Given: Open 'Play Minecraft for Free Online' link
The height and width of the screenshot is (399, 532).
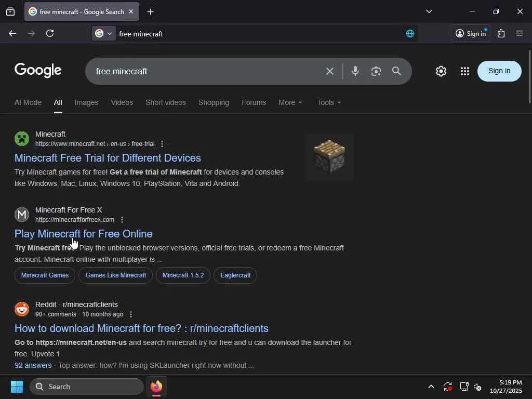Looking at the screenshot, I should click(84, 234).
